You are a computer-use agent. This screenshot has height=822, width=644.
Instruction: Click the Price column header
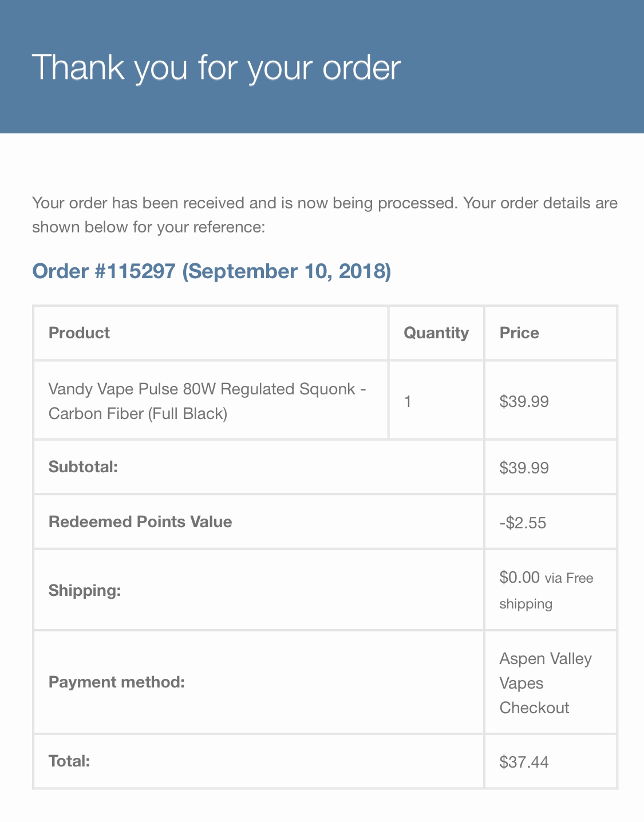coord(519,333)
